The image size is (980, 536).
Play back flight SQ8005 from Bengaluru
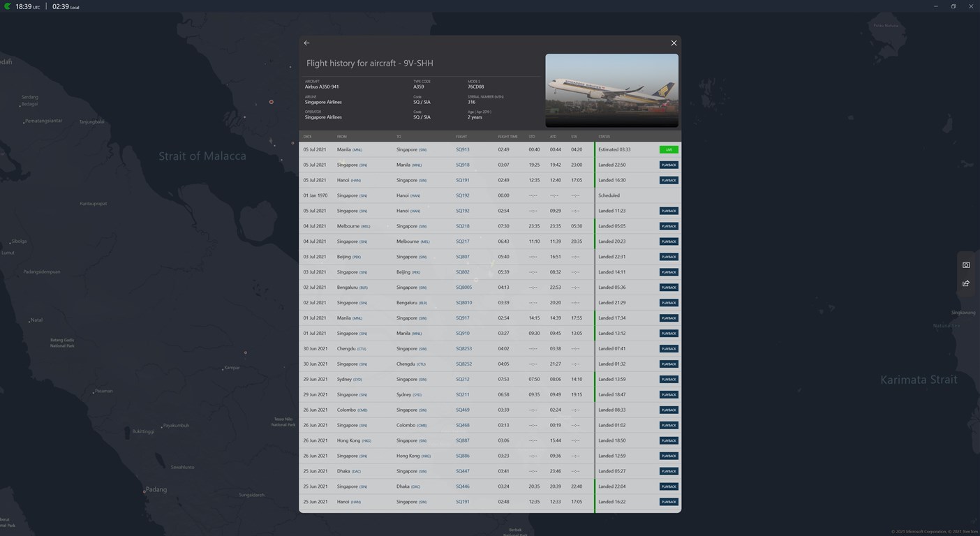(x=669, y=288)
